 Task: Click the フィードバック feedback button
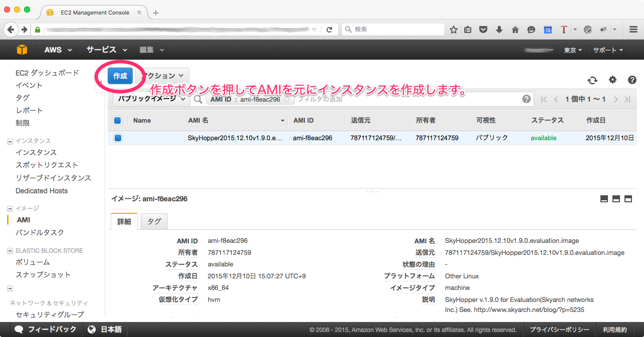[x=46, y=329]
